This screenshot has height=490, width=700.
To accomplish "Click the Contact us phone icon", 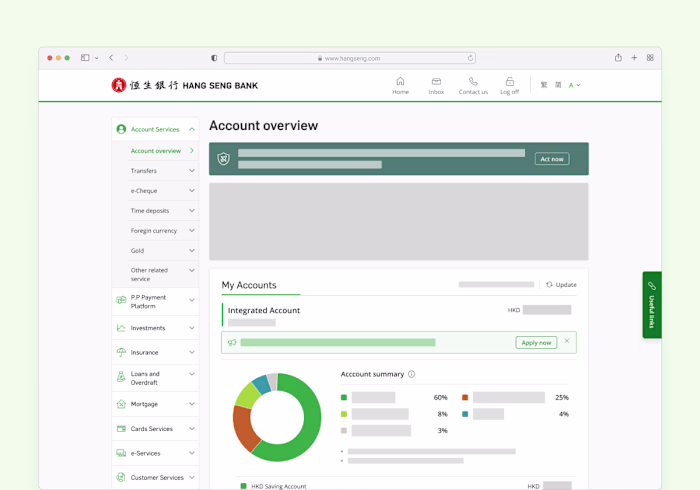I will click(x=473, y=81).
